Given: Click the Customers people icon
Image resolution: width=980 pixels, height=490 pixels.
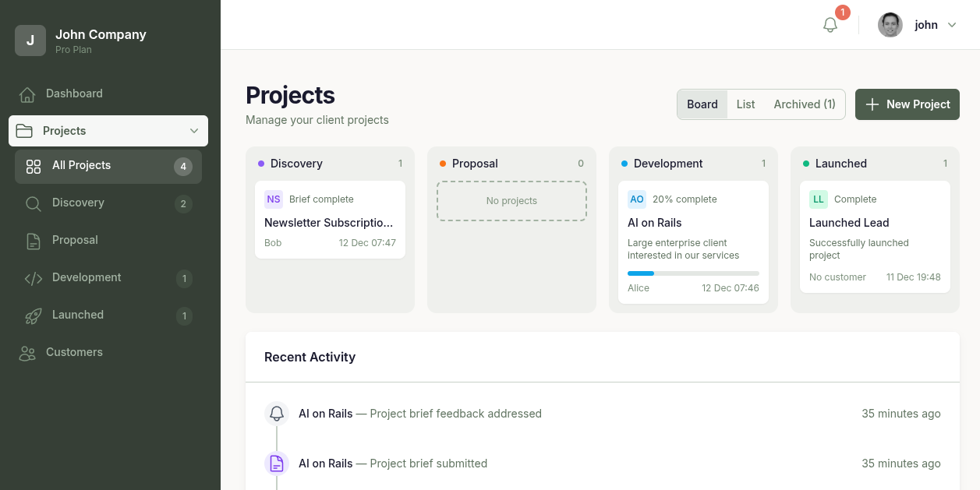Looking at the screenshot, I should pos(27,353).
